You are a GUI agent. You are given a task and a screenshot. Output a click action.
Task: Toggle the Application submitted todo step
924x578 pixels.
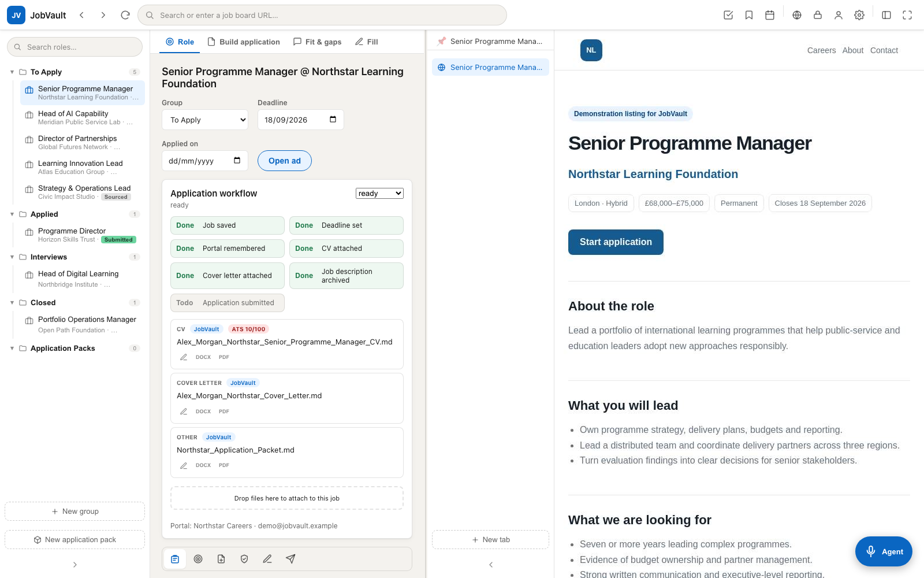click(228, 303)
